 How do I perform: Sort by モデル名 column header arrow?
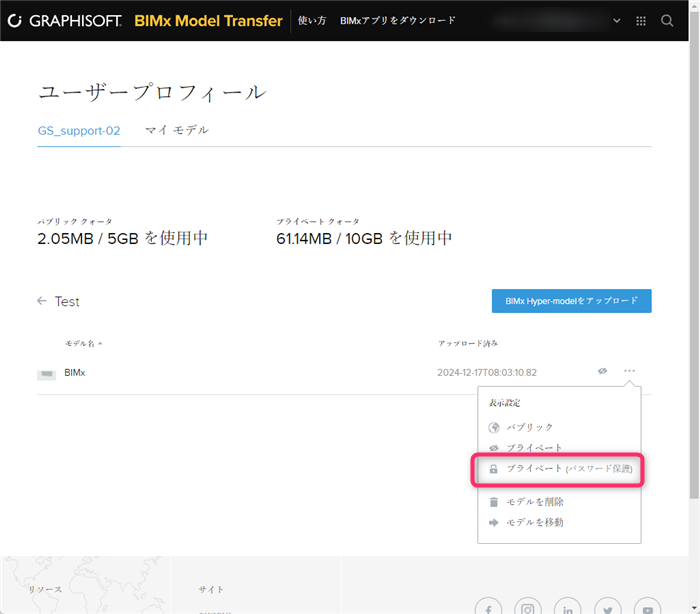pos(100,343)
